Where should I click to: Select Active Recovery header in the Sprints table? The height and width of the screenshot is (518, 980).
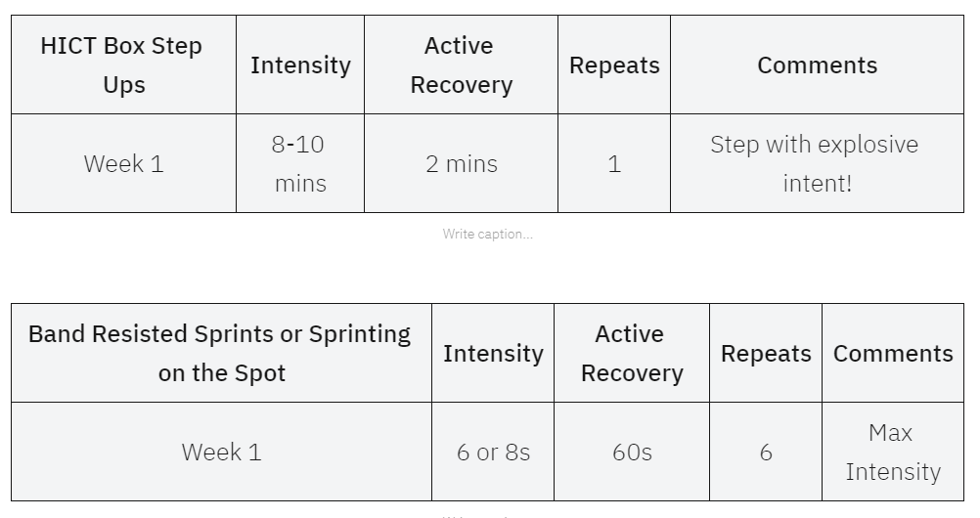631,354
